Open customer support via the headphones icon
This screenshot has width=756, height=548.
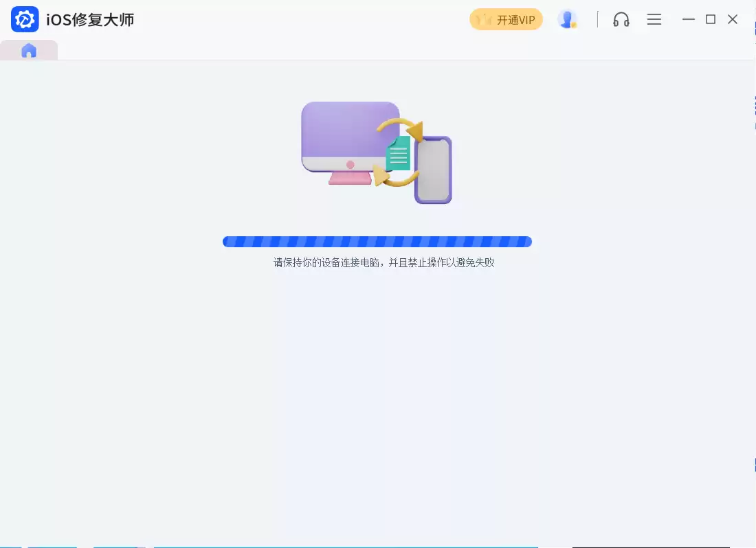click(x=621, y=19)
